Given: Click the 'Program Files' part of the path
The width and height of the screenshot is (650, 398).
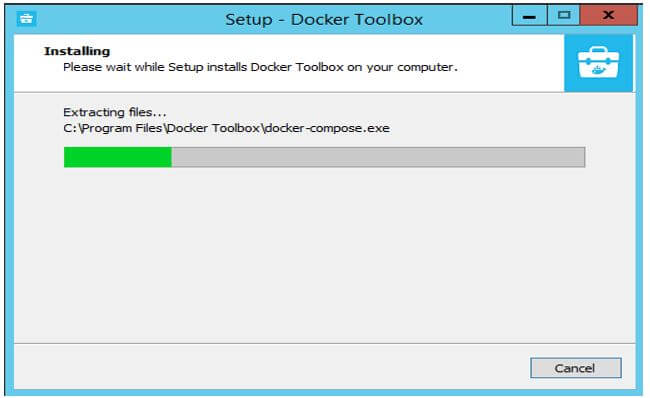Looking at the screenshot, I should (x=122, y=128).
